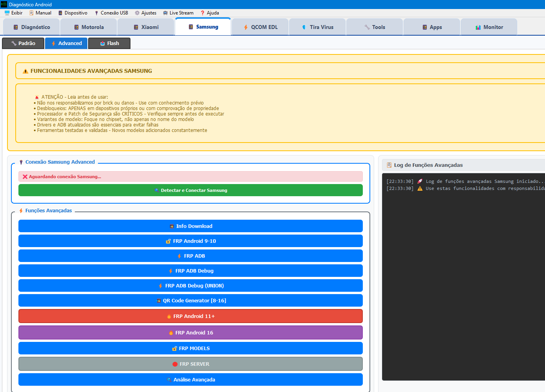This screenshot has height=392, width=545.
Task: Select the Samsung tab
Action: [203, 27]
